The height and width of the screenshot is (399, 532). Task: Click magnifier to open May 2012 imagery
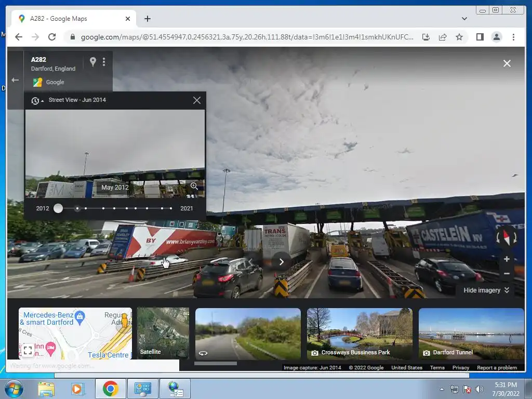click(x=194, y=187)
